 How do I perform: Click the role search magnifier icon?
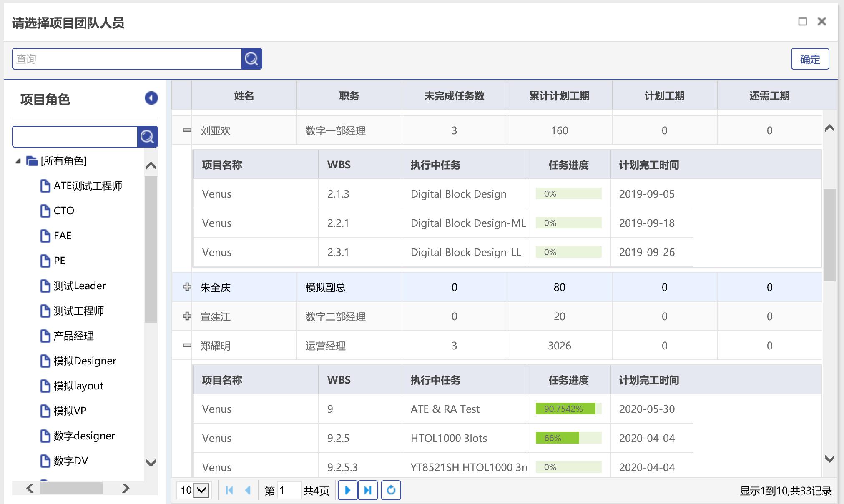[x=147, y=137]
